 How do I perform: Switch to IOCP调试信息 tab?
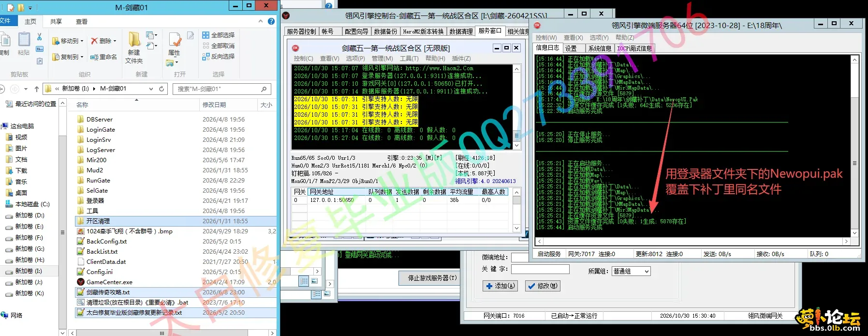click(634, 48)
